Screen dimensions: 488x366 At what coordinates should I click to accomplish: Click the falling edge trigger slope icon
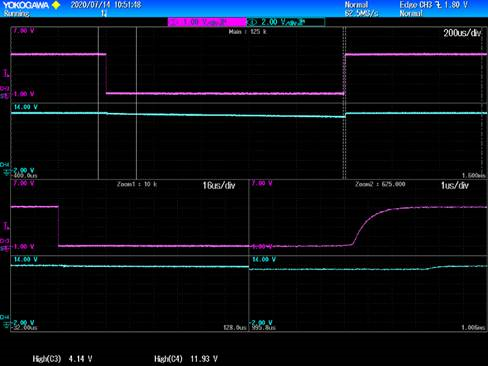438,5
